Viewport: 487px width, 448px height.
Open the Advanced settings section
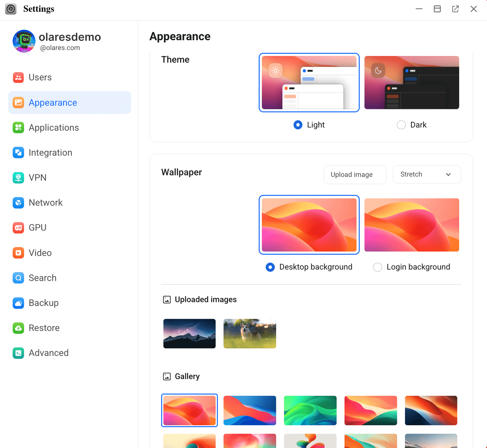coord(49,353)
